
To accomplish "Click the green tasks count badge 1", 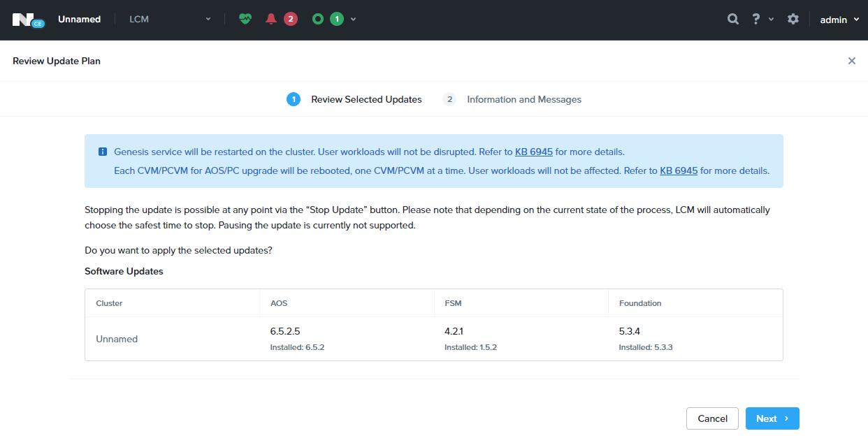I will coord(337,19).
